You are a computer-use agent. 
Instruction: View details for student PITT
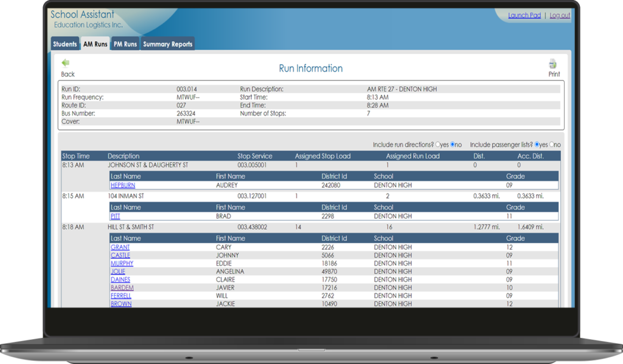point(116,216)
